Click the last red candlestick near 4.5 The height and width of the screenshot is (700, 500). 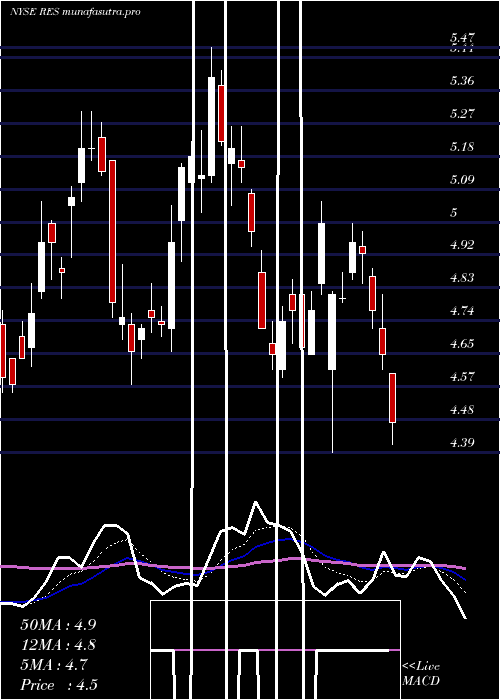pos(392,398)
